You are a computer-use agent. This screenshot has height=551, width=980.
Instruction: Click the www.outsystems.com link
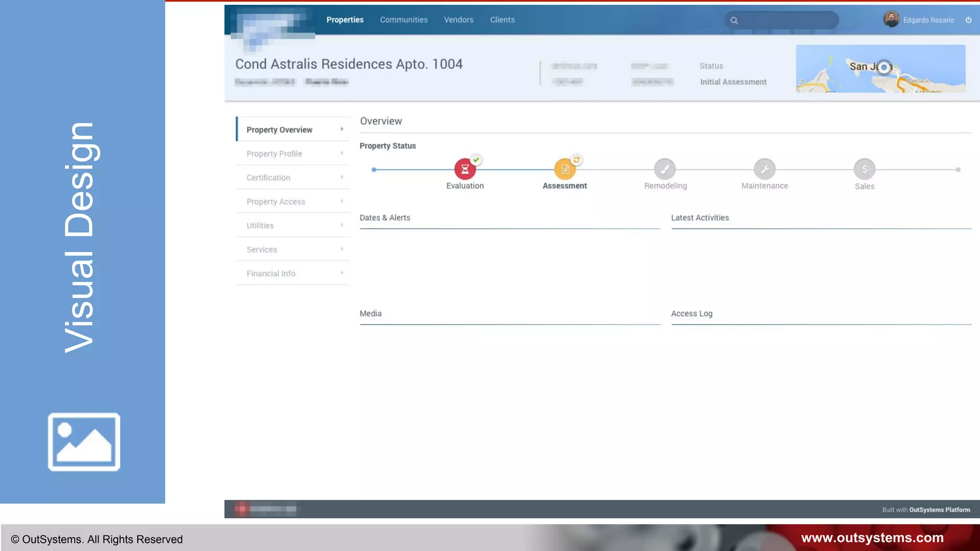click(872, 538)
